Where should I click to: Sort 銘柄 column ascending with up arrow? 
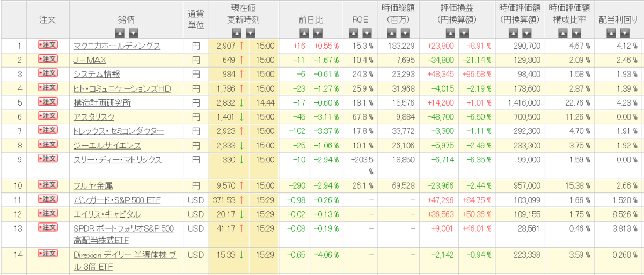119,33
